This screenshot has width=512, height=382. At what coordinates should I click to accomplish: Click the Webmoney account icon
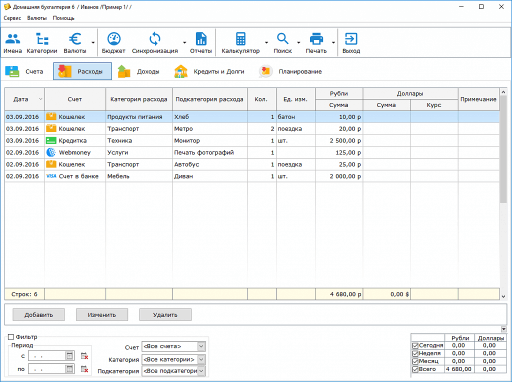tap(51, 152)
